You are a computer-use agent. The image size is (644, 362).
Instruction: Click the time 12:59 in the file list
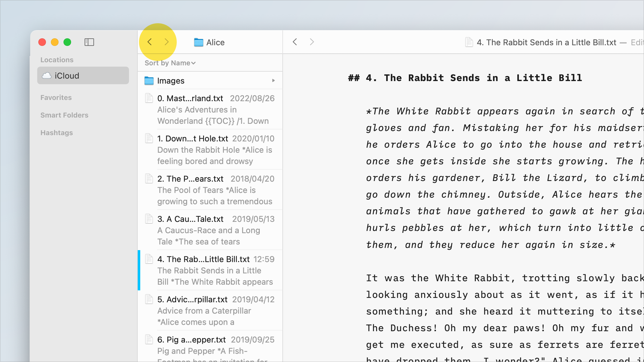point(264,259)
